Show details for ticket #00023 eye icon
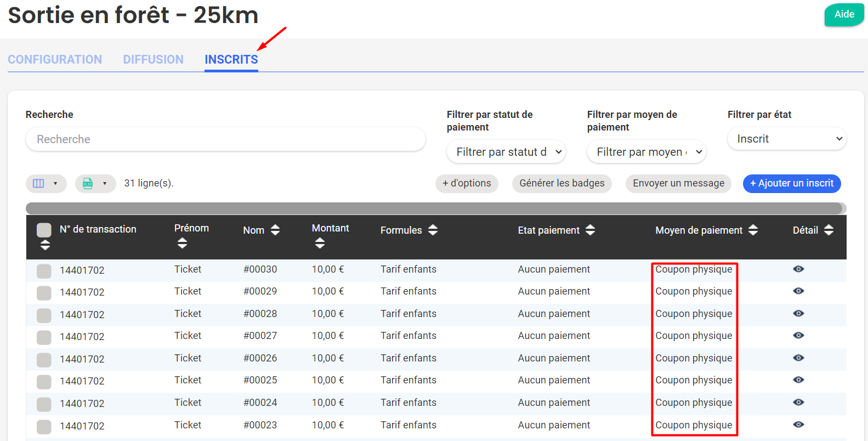This screenshot has width=868, height=441. pyautogui.click(x=798, y=425)
